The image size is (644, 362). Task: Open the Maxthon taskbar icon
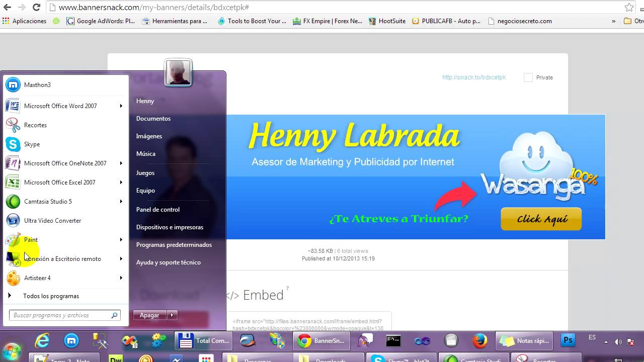click(x=71, y=341)
